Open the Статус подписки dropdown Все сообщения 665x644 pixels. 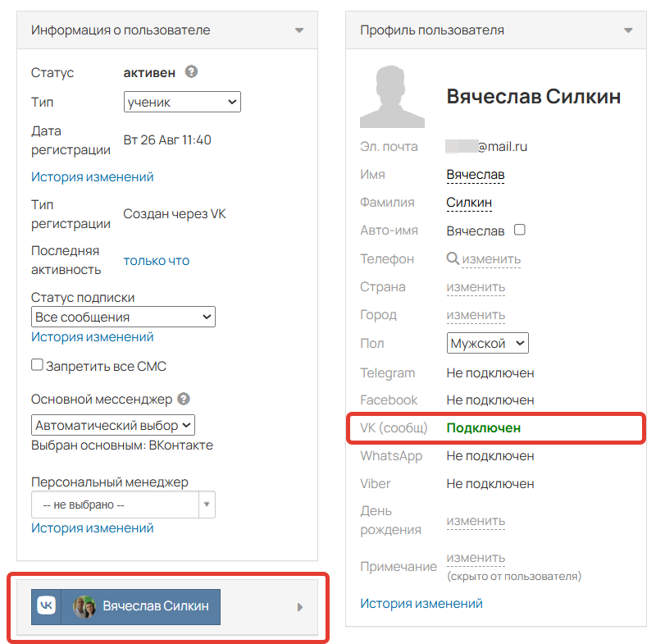coord(123,317)
